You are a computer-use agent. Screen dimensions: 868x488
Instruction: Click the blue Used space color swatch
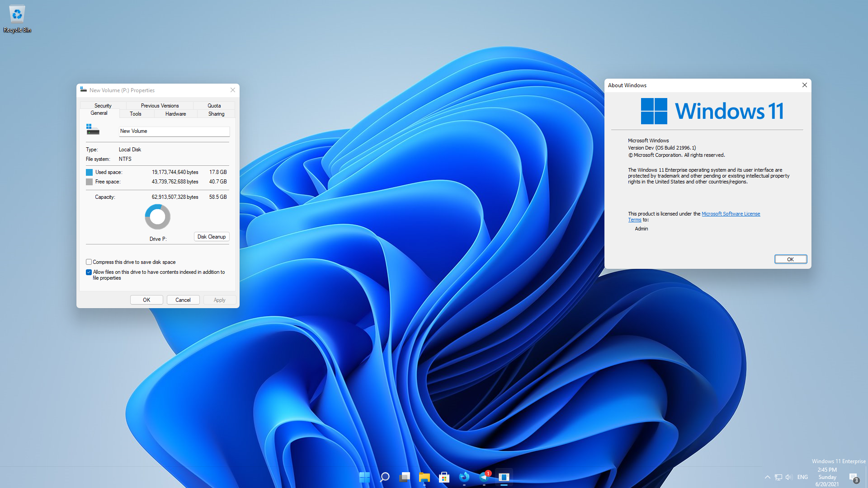(89, 172)
